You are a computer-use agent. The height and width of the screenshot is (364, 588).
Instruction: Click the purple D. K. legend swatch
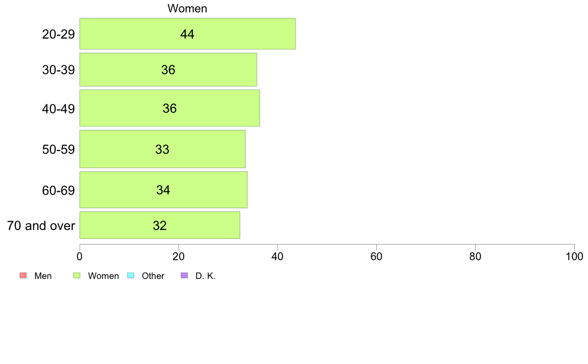pyautogui.click(x=185, y=275)
